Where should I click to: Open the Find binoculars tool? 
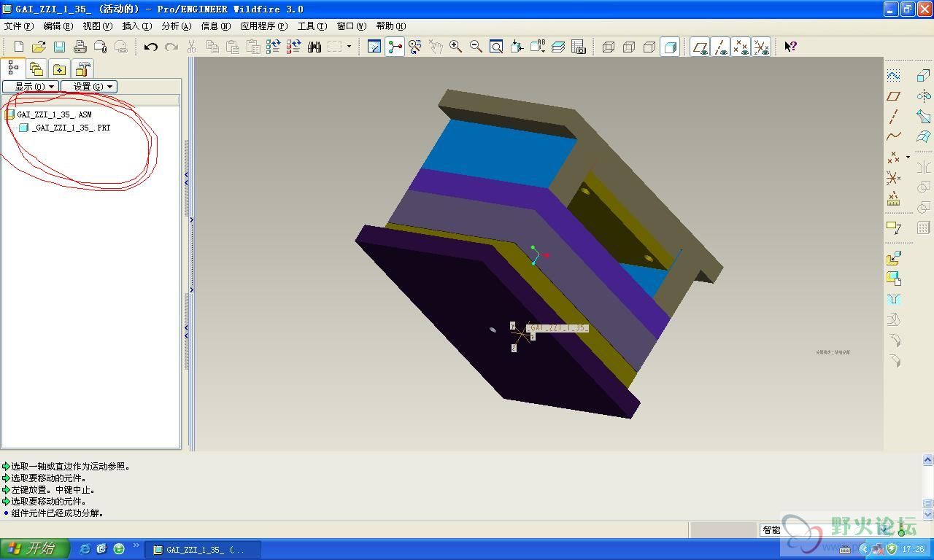(314, 47)
